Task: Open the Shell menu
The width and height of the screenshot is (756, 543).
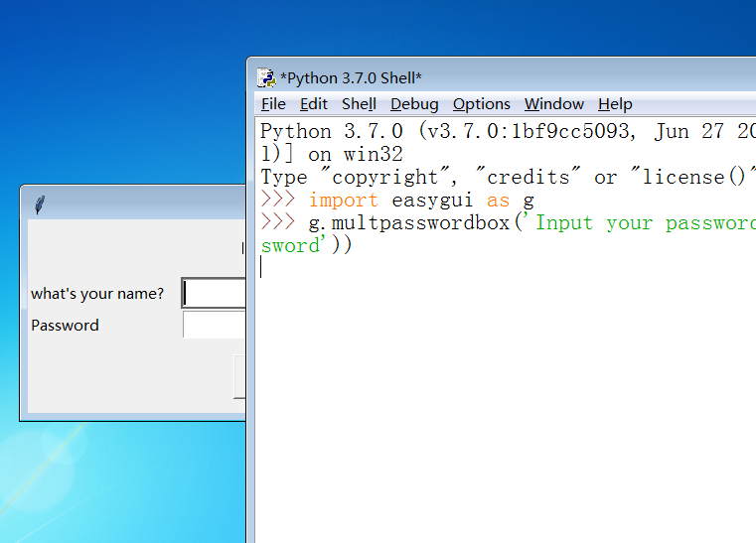Action: 359,104
